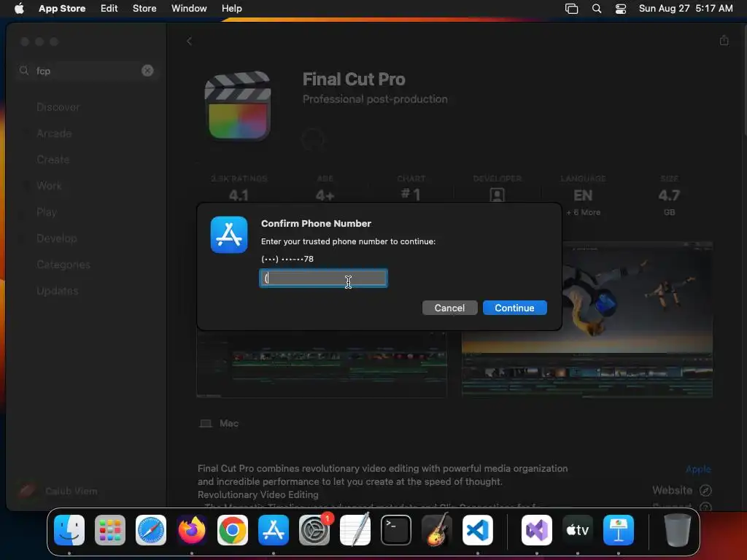
Task: Select Discover in the sidebar
Action: pos(58,107)
